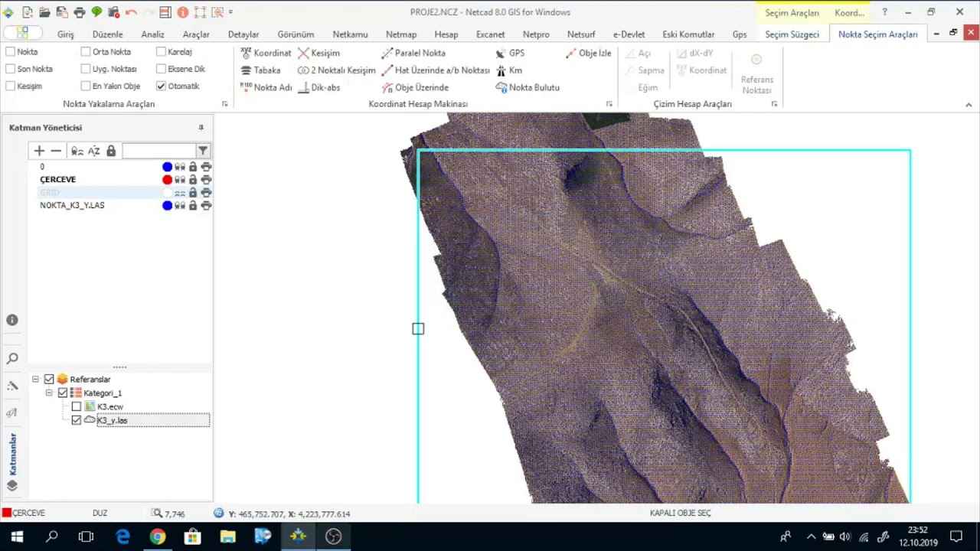The image size is (980, 551).
Task: Click the layer name filter input field
Action: point(158,151)
